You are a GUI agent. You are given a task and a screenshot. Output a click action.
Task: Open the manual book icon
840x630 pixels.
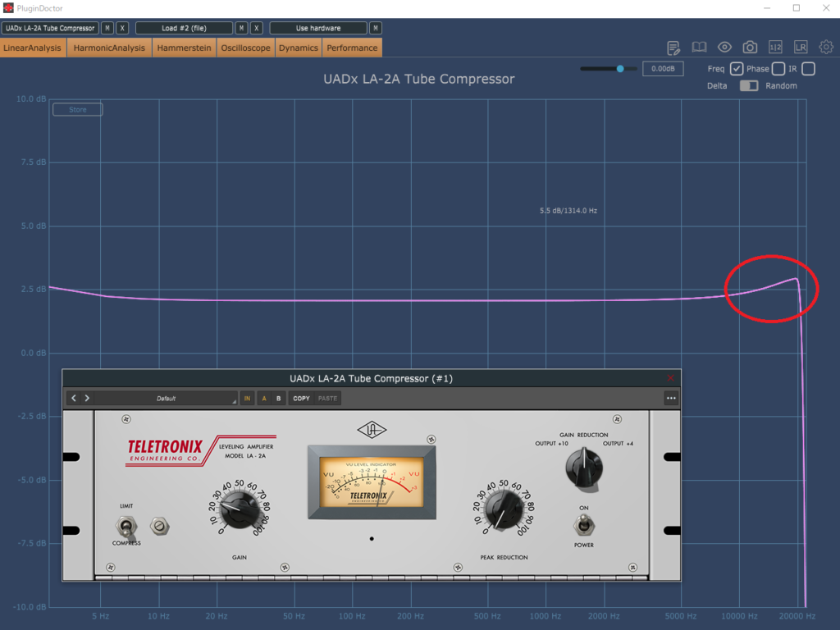pyautogui.click(x=700, y=48)
